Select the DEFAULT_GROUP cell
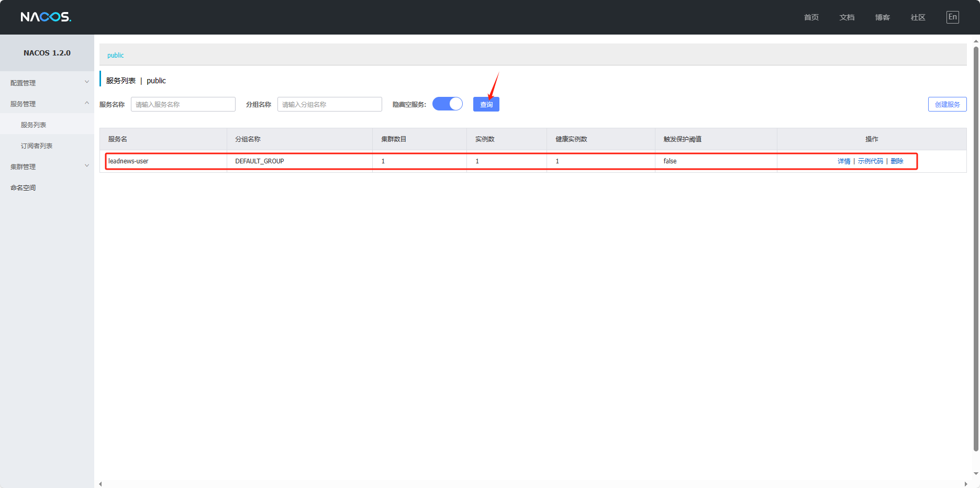 (x=299, y=161)
